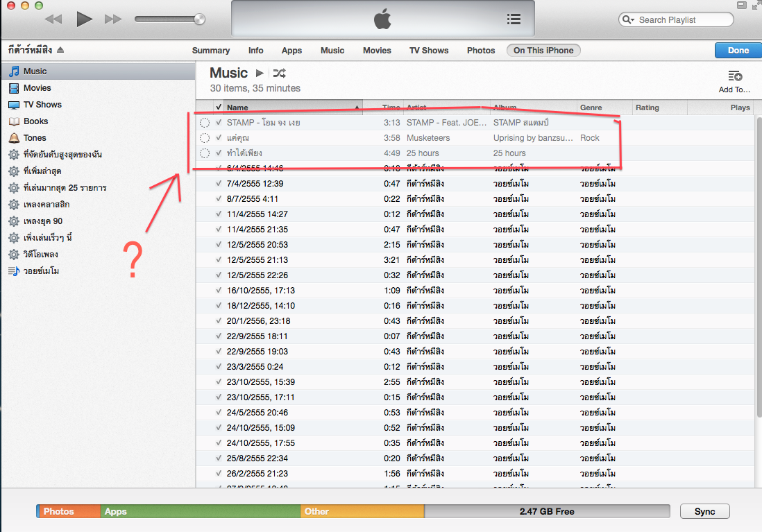Click the Apple logo in the display
This screenshot has height=532, width=762.
(x=382, y=19)
